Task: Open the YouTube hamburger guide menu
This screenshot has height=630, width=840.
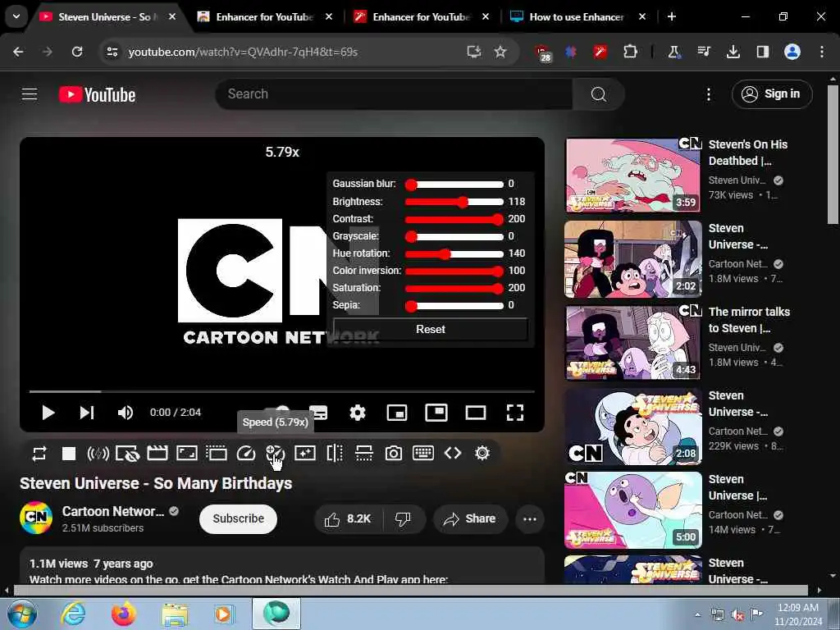Action: [x=30, y=94]
